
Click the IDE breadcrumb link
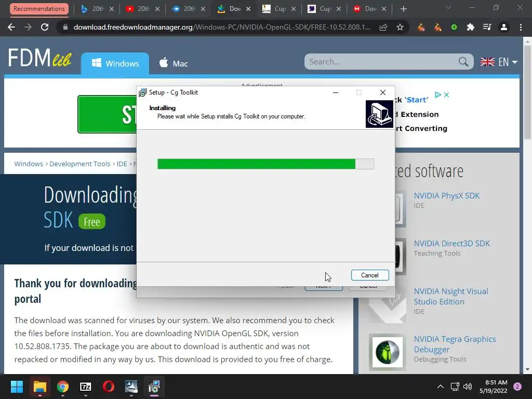click(x=122, y=164)
